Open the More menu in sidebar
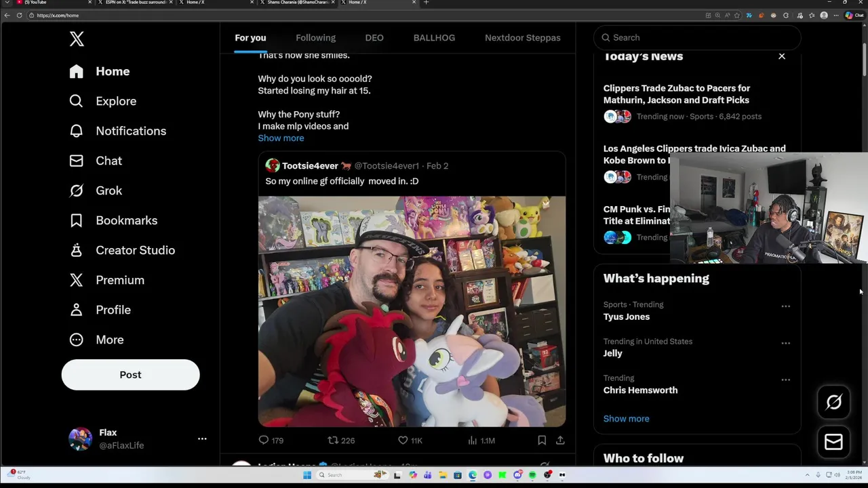 click(x=96, y=340)
